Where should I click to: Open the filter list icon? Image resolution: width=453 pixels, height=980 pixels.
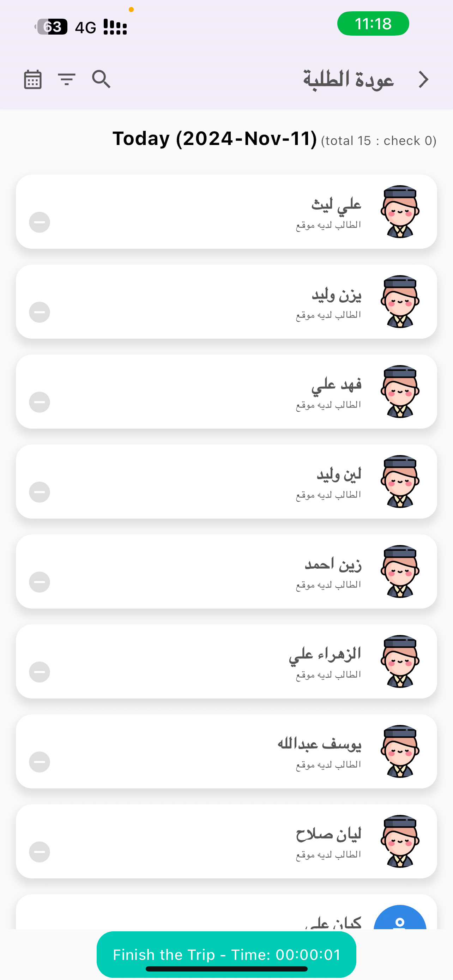click(x=67, y=79)
